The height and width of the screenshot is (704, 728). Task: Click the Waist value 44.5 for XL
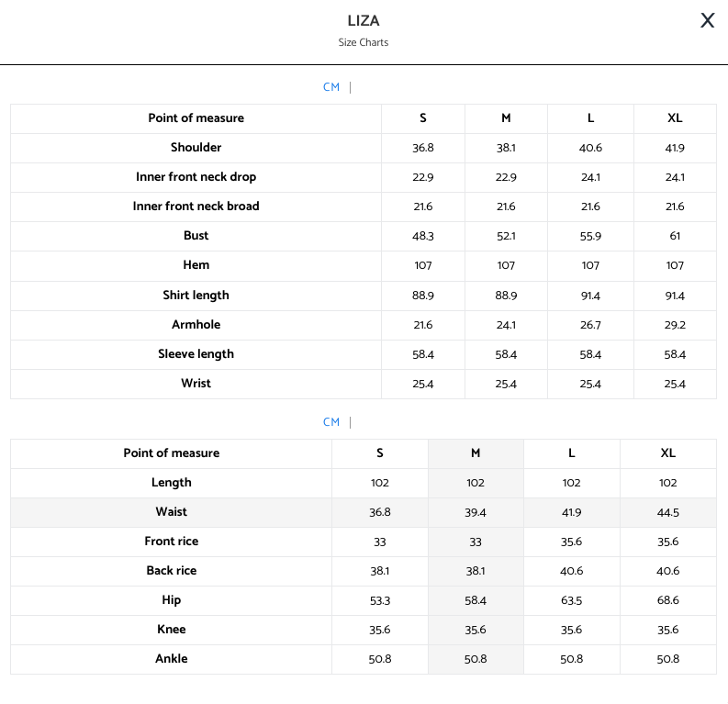[667, 512]
